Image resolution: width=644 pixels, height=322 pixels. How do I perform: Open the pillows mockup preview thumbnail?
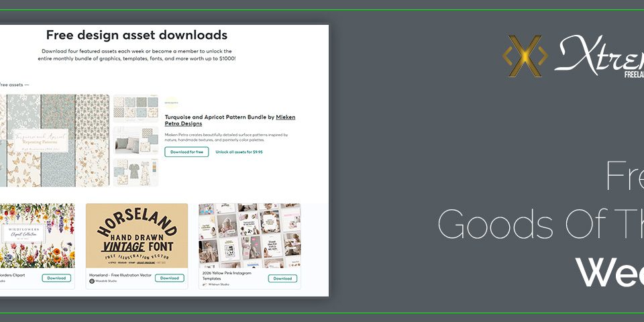[136, 140]
